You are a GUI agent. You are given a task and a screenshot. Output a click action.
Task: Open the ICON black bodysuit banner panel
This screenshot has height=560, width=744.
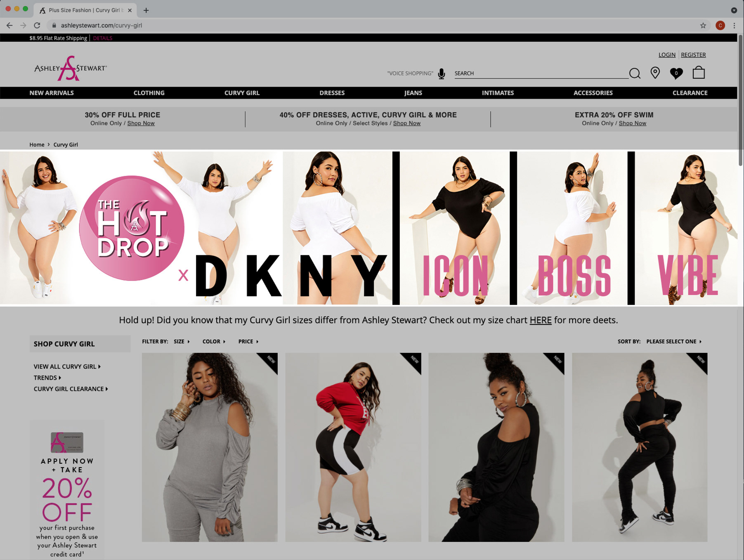[455, 228]
